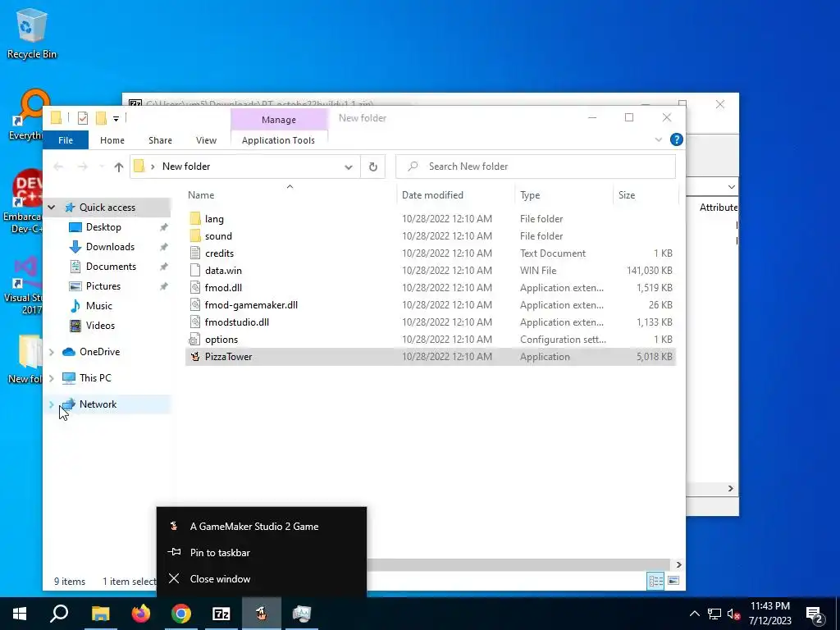Screen dimensions: 840x630
Task: Open 7-Zip from the taskbar
Action: point(221,614)
